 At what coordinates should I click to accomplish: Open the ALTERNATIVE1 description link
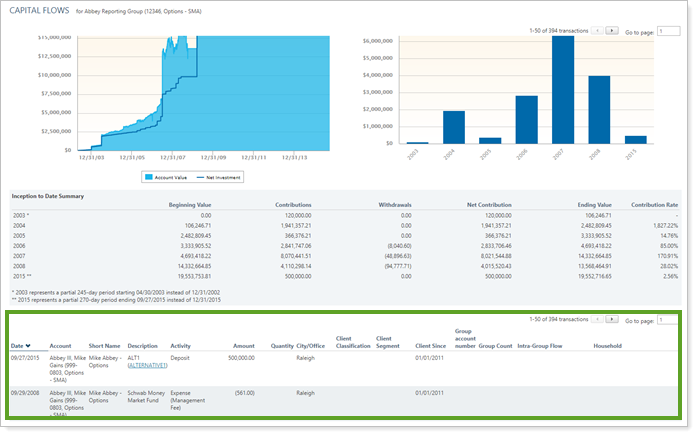click(x=150, y=366)
